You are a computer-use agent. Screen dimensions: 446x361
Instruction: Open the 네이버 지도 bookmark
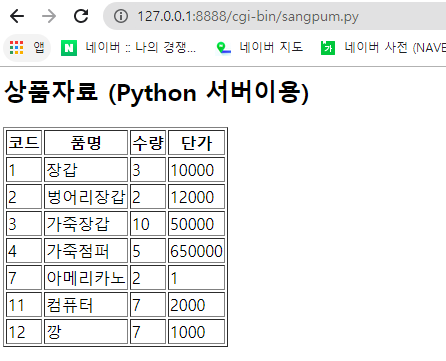[260, 48]
